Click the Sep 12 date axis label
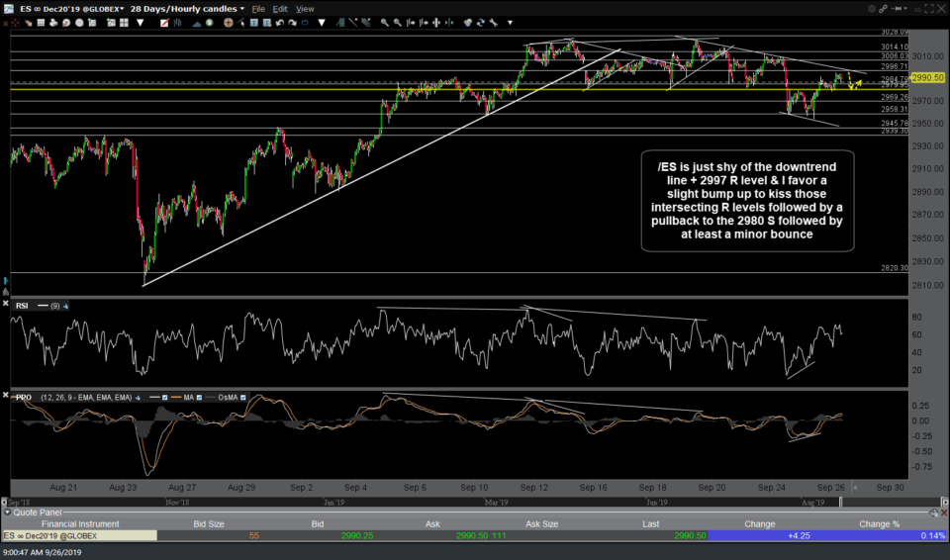The width and height of the screenshot is (950, 560). [x=533, y=487]
